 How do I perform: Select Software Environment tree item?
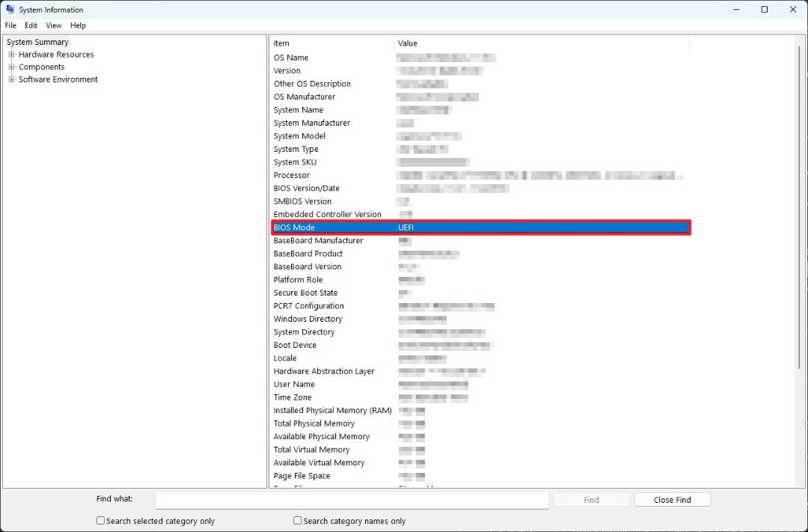click(58, 79)
